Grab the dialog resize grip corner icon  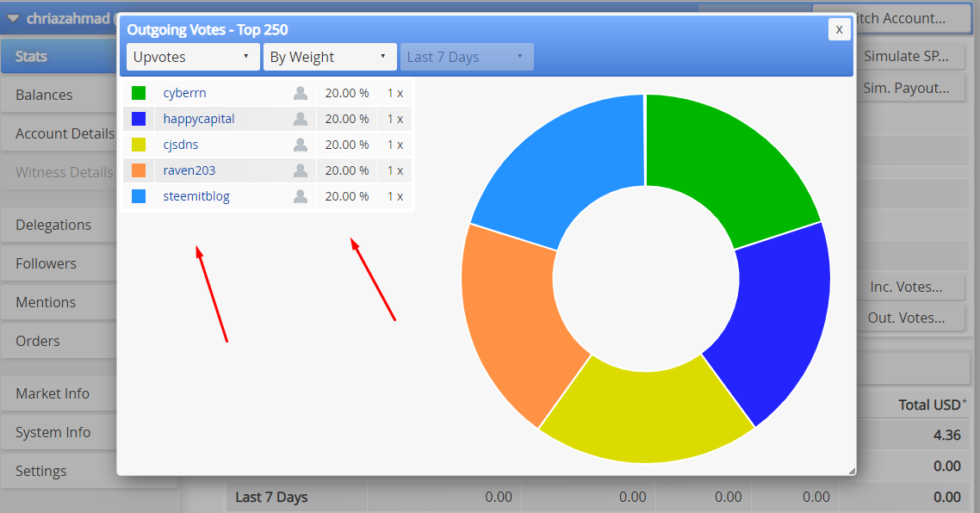pyautogui.click(x=851, y=471)
